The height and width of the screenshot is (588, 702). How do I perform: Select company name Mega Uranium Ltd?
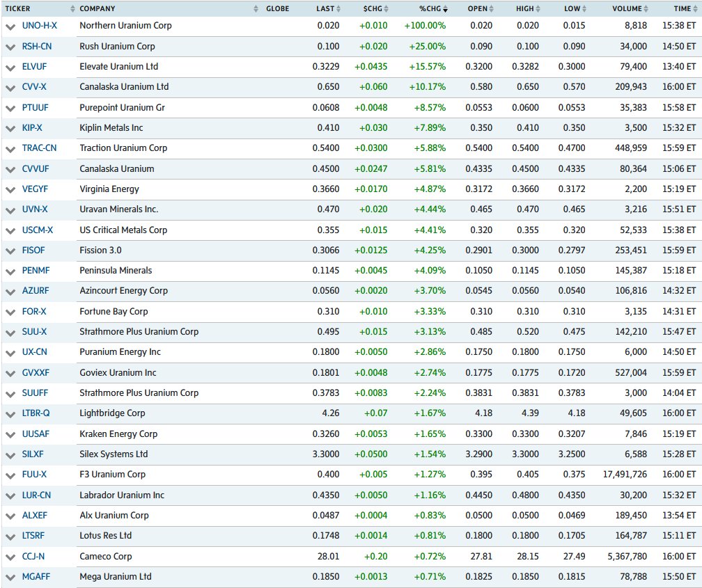[x=116, y=577]
